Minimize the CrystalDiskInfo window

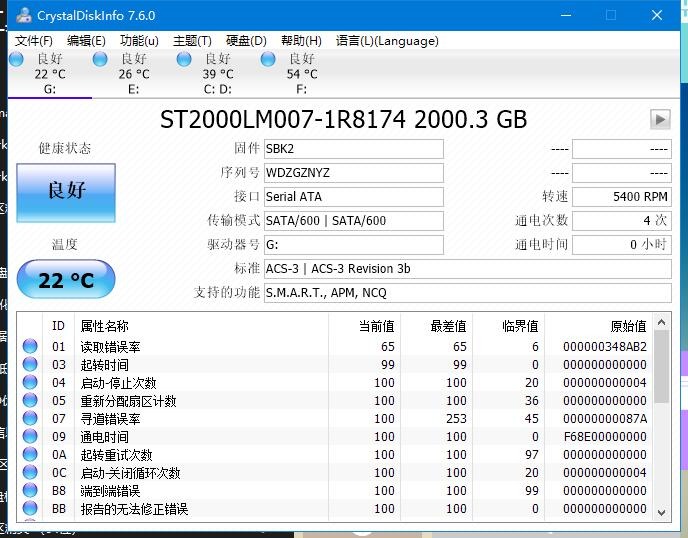[566, 15]
